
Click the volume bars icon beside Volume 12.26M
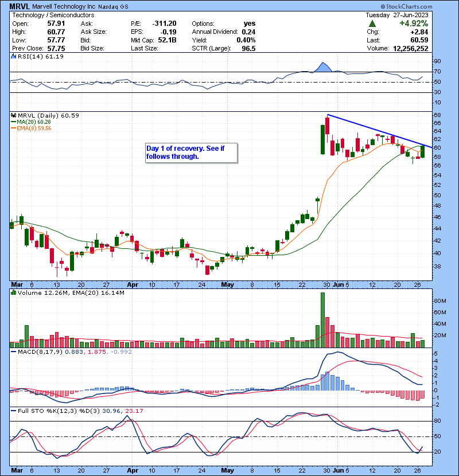click(13, 292)
